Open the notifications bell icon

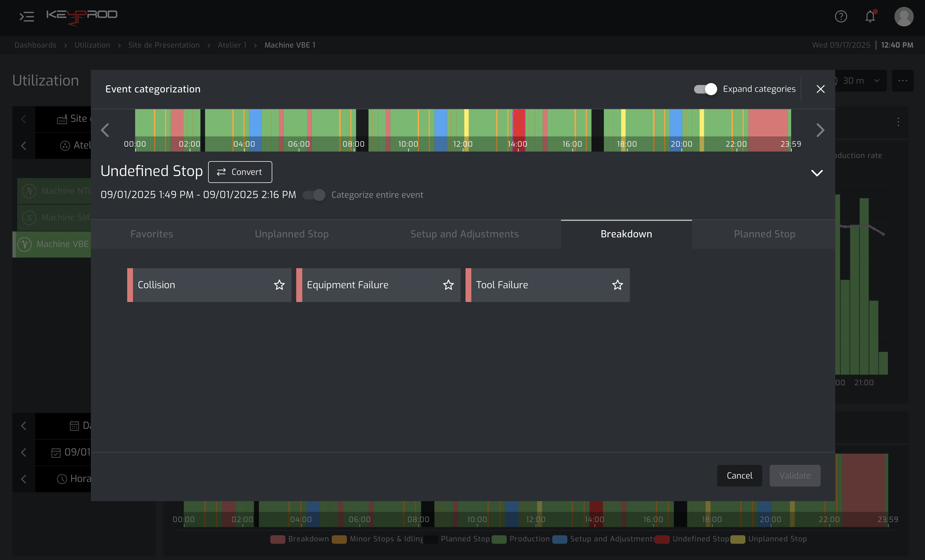[x=870, y=17]
